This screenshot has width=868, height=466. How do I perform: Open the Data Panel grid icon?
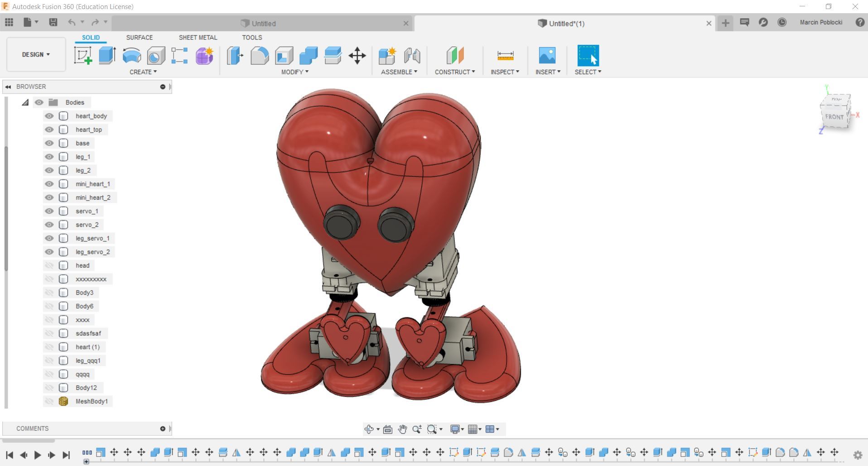click(9, 22)
